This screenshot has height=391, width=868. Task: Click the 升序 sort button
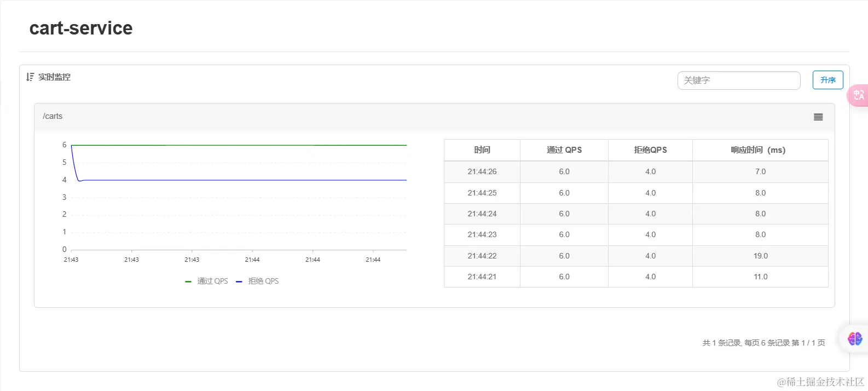pyautogui.click(x=828, y=80)
